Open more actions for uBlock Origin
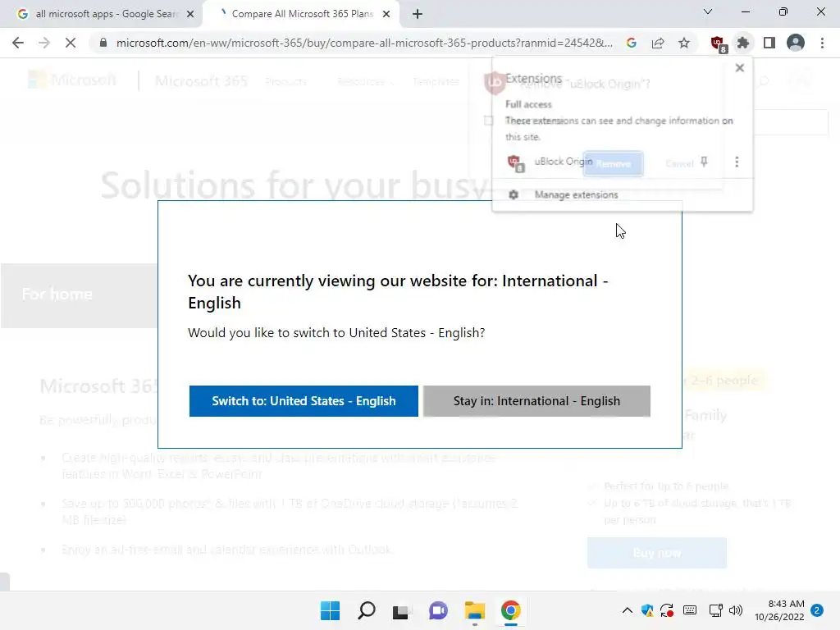Screen dimensions: 840x630 (737, 162)
